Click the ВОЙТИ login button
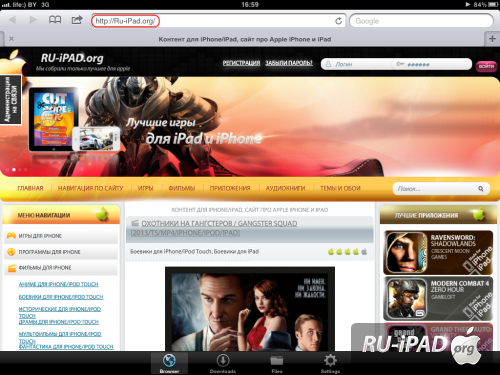The image size is (500, 375). [486, 66]
